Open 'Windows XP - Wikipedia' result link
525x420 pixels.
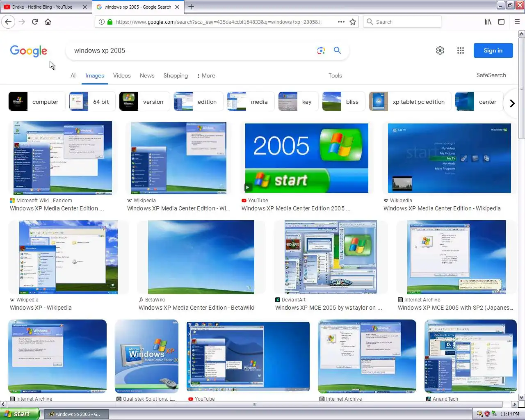point(41,308)
